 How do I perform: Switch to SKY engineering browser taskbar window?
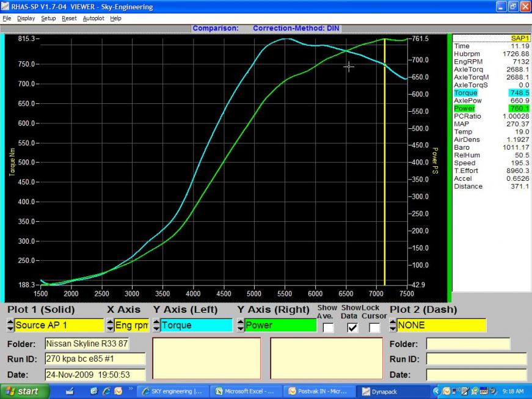(172, 391)
